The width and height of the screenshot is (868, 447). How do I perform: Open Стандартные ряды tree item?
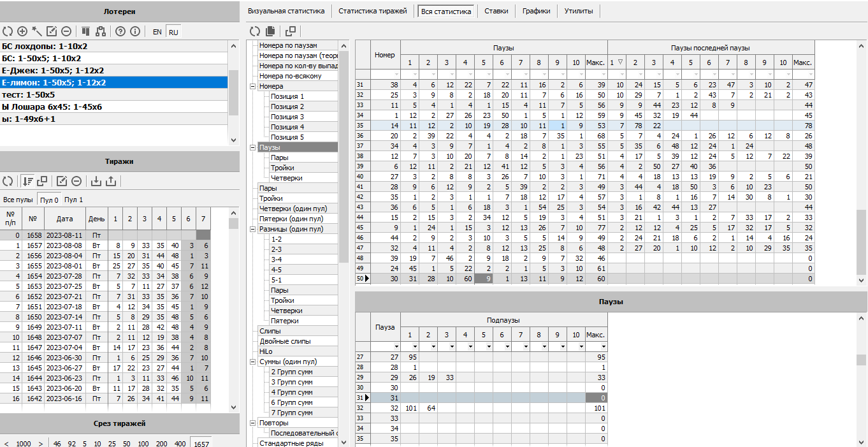pos(291,443)
